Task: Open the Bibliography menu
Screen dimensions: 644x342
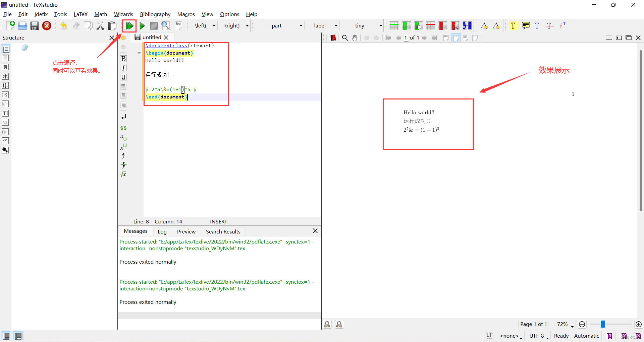Action: [155, 14]
